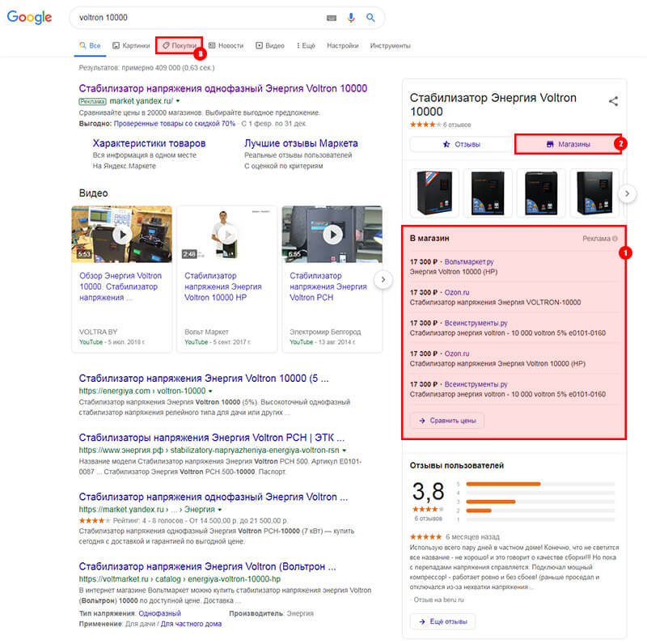Open the on-screen keyboard icon in the search bar

click(x=332, y=17)
